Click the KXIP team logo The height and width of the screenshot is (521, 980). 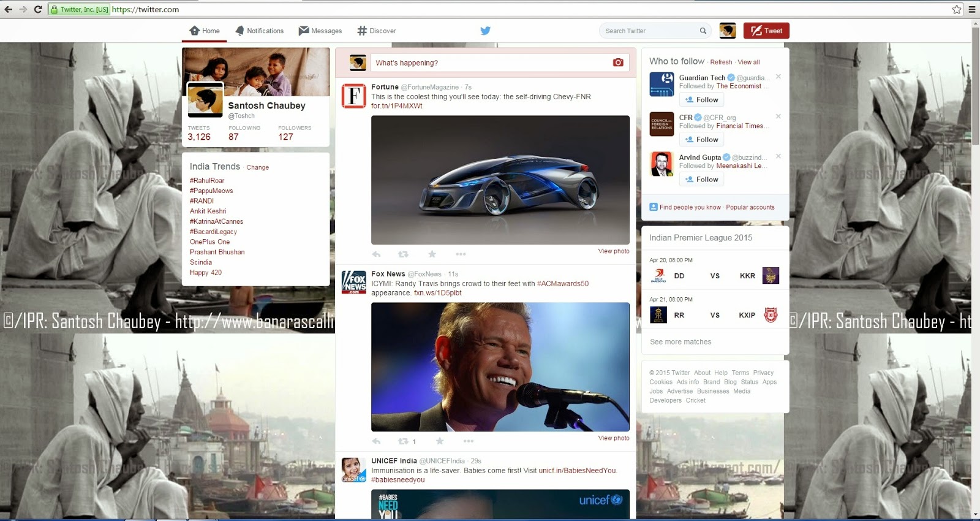pos(771,315)
